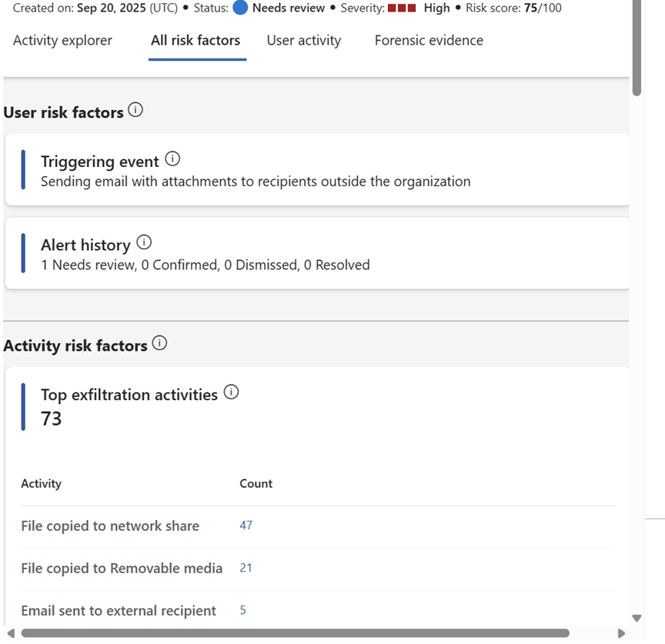Screen dimensions: 665x644
Task: Open count 5 for external recipient emails
Action: click(x=243, y=610)
